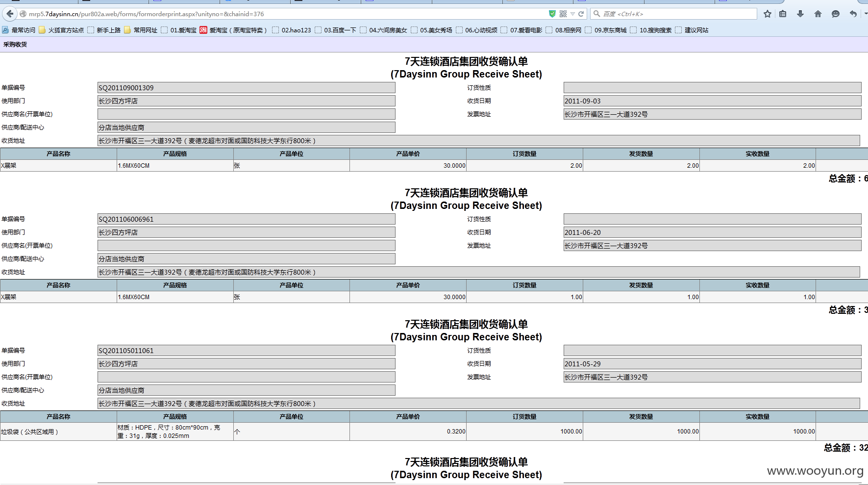The width and height of the screenshot is (868, 485).
Task: Click the 收货地址 field in the third sheet
Action: [x=479, y=404]
